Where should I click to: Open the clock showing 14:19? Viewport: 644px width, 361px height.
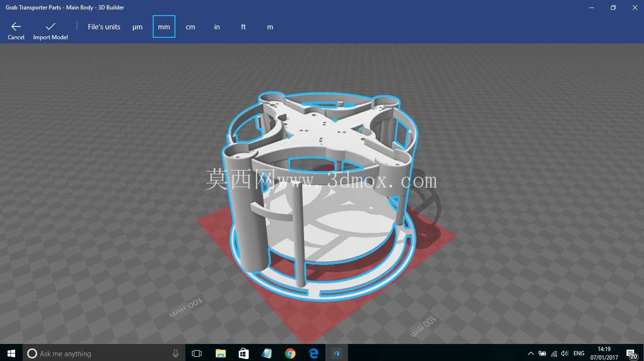click(604, 353)
